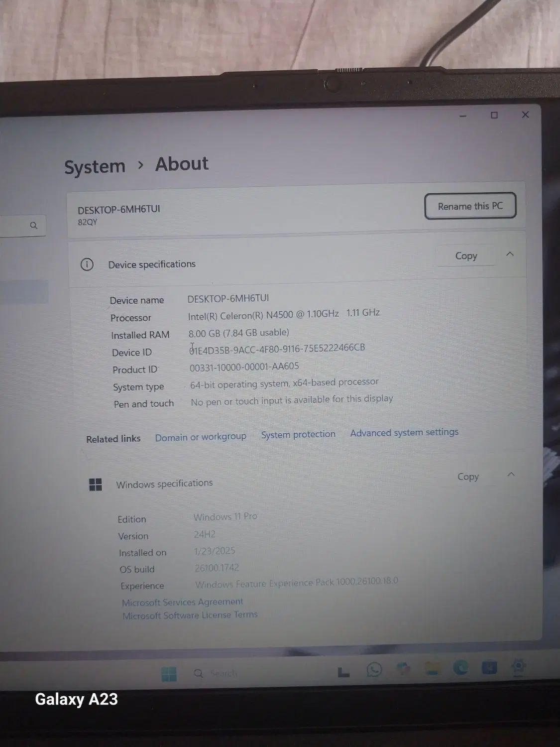Copy the device specifications
This screenshot has width=560, height=747.
466,255
